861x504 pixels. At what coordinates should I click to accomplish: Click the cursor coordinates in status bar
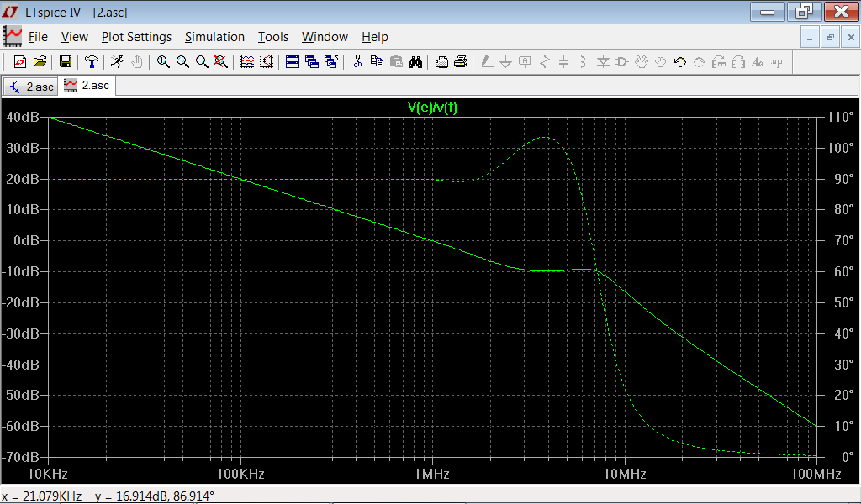108,496
